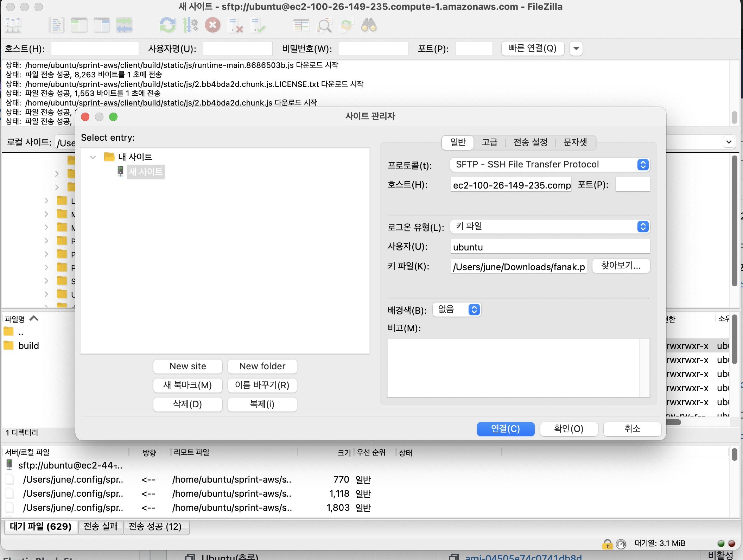Cancel current operation red X icon
The width and height of the screenshot is (743, 560).
[213, 25]
